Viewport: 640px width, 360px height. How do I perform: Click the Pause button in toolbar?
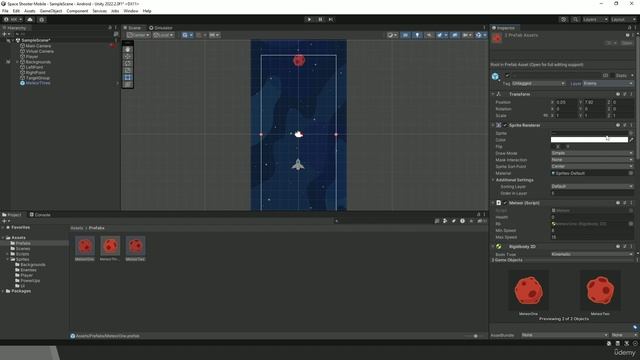click(x=320, y=19)
